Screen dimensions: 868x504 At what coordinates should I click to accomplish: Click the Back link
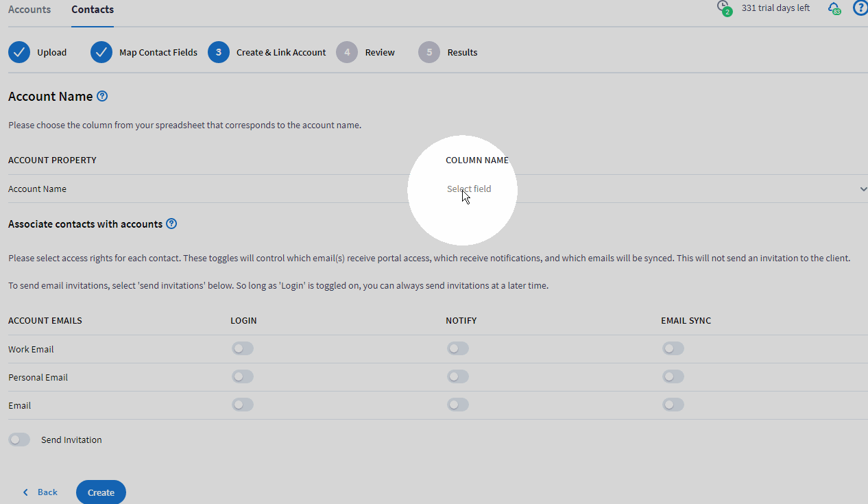point(40,492)
